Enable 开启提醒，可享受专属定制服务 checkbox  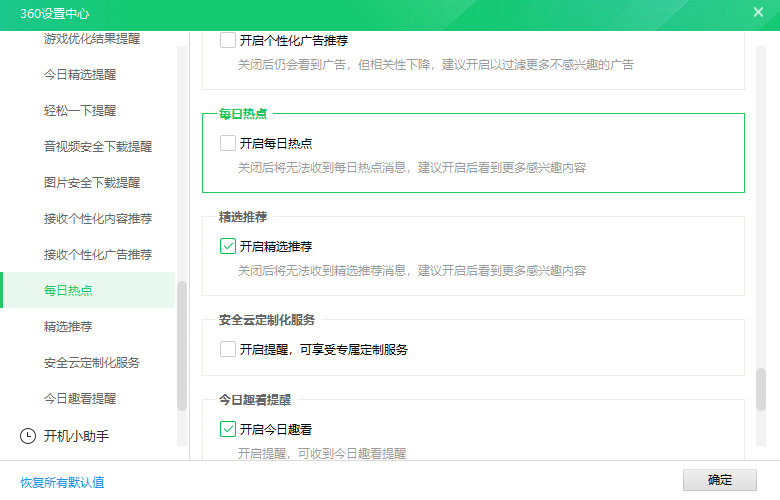click(x=228, y=349)
